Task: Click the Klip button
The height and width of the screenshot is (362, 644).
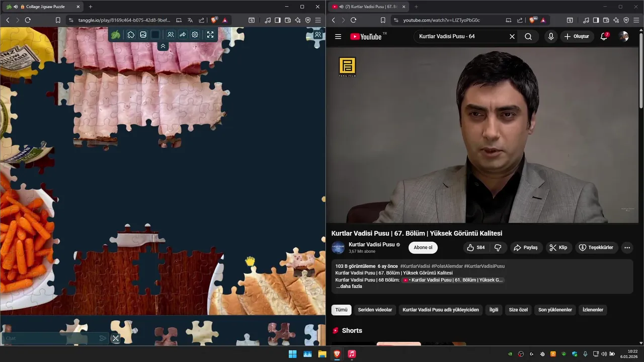Action: click(x=558, y=247)
